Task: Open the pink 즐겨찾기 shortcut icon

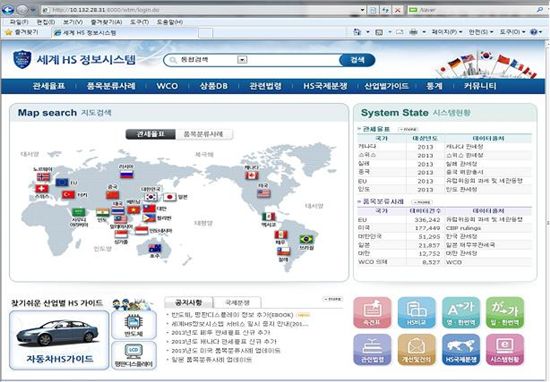Action: point(372,313)
